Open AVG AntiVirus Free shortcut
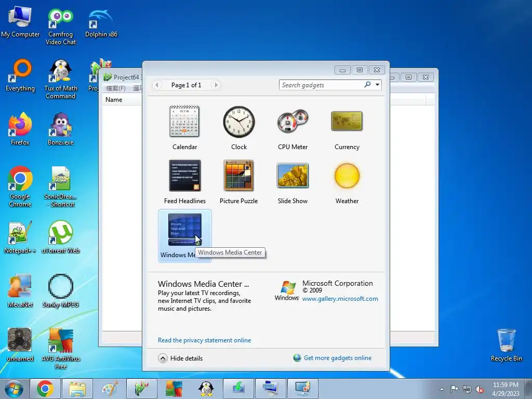This screenshot has height=399, width=532. [60, 348]
